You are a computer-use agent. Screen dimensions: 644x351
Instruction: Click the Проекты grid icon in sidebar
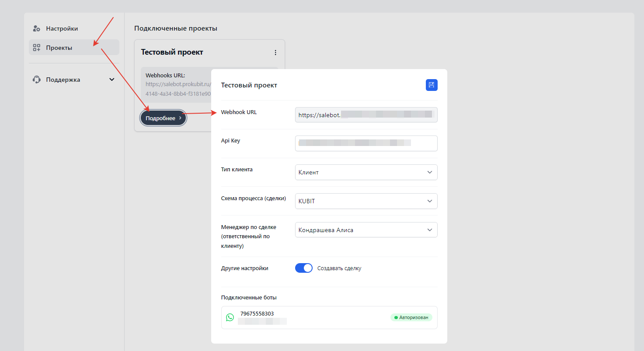(x=37, y=48)
